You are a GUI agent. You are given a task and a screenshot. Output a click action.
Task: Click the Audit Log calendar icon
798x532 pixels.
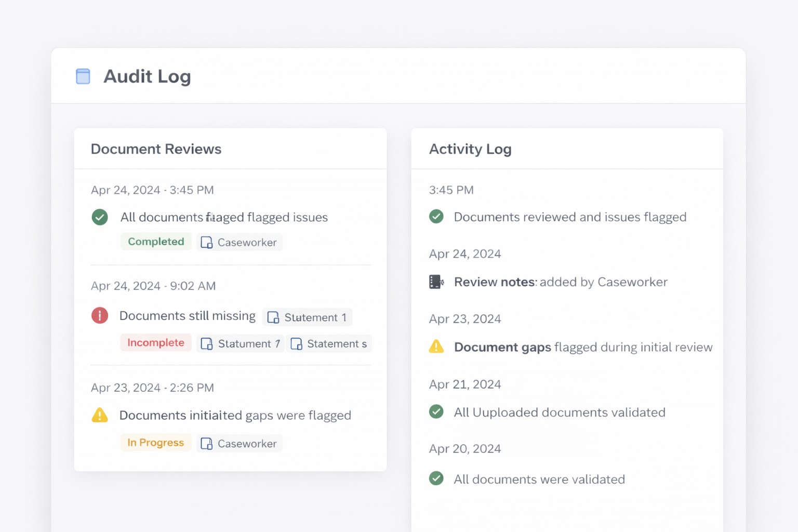(x=83, y=76)
